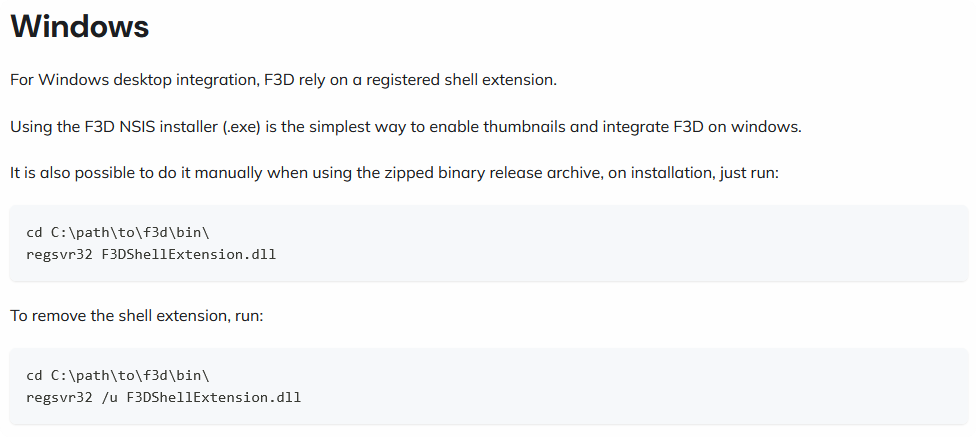
Task: Click "F3DShellExtension.dll" in the unregister command
Action: click(x=213, y=397)
